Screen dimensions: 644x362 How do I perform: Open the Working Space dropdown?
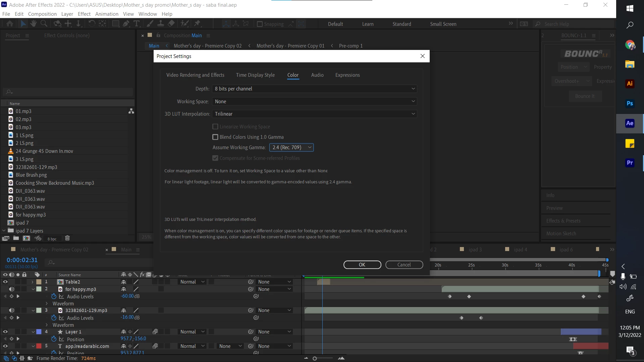click(x=314, y=102)
